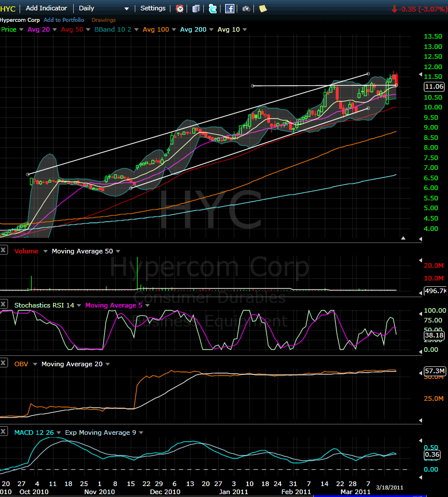This screenshot has width=448, height=497.
Task: Click Add Indicator in the toolbar
Action: tap(46, 8)
